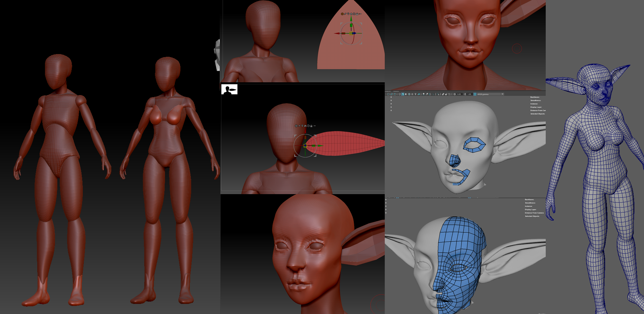Screen dimensions: 644x314
Task: Click Display Layer label in upper Maya viewport
Action: click(536, 107)
